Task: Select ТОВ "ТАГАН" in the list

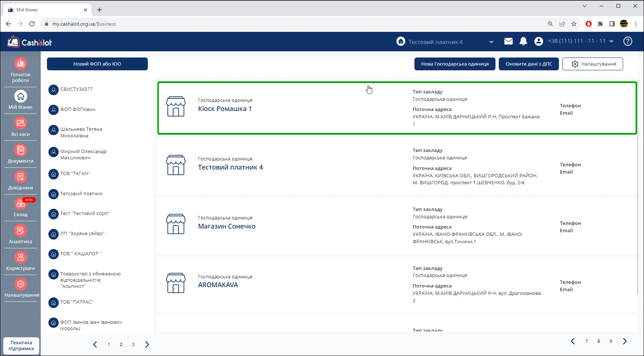Action: (75, 174)
